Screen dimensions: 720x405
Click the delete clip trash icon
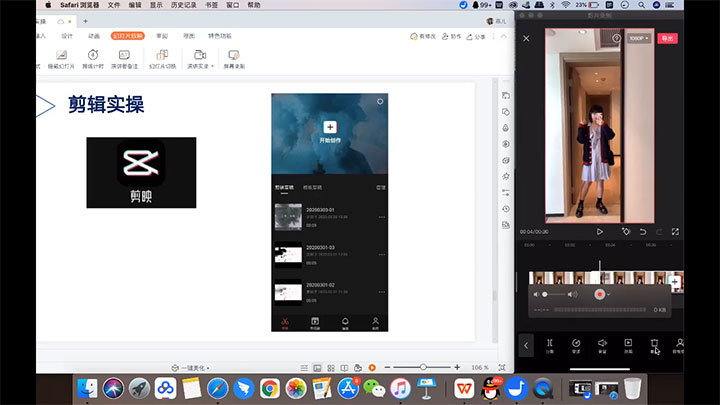tap(654, 345)
